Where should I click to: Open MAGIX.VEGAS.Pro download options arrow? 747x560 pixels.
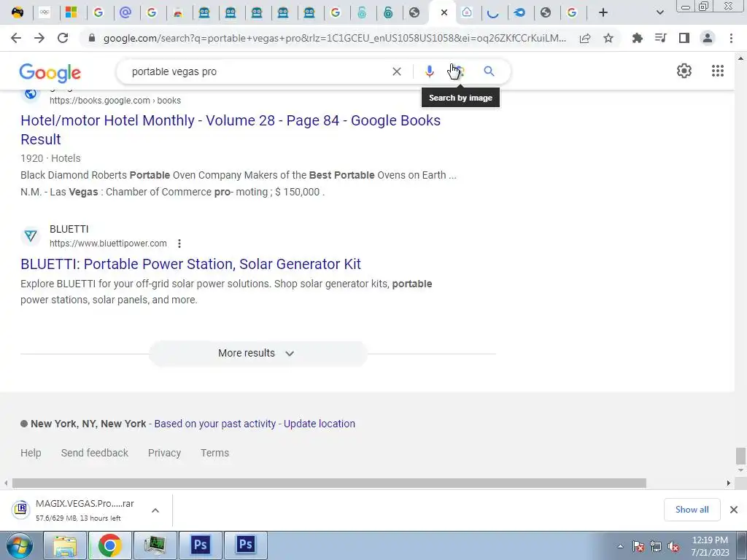155,510
